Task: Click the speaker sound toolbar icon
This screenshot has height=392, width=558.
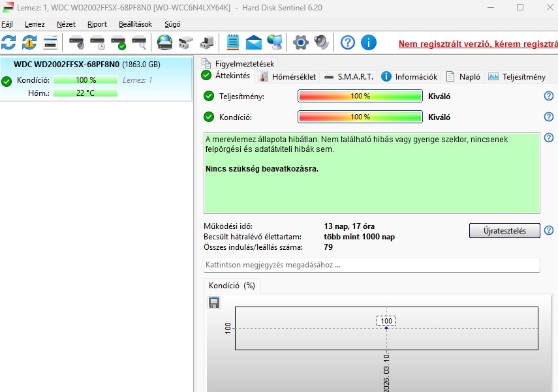Action: (x=321, y=42)
